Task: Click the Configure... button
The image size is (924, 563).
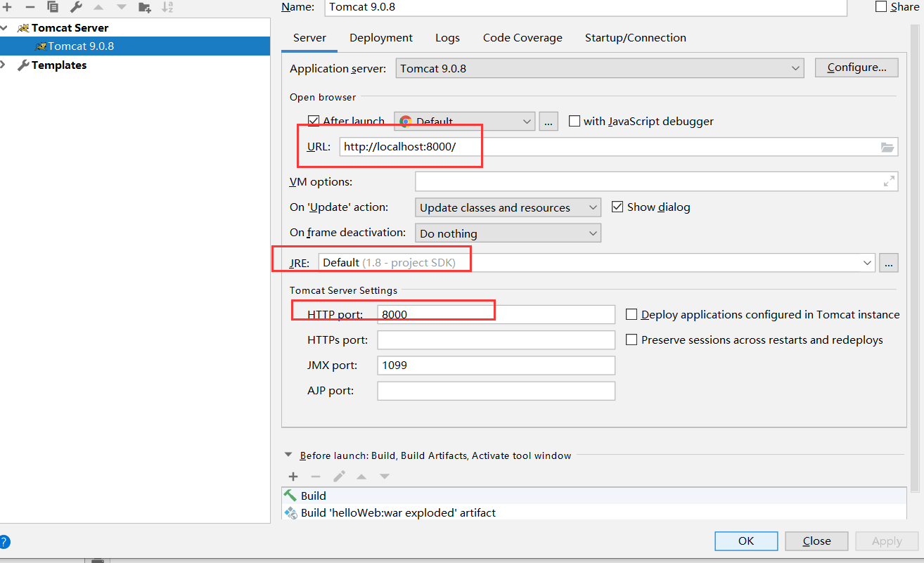Action: [x=856, y=67]
